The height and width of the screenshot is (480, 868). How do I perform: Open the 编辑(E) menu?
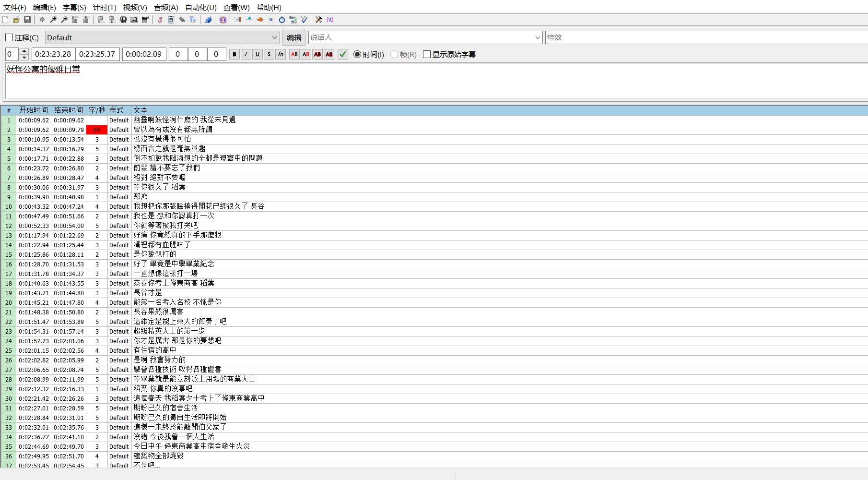(x=45, y=8)
